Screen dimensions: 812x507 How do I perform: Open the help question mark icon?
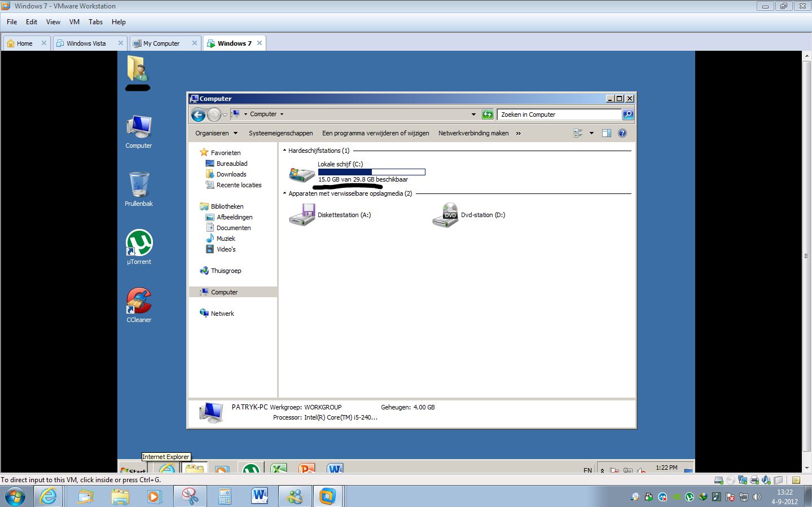pos(622,134)
